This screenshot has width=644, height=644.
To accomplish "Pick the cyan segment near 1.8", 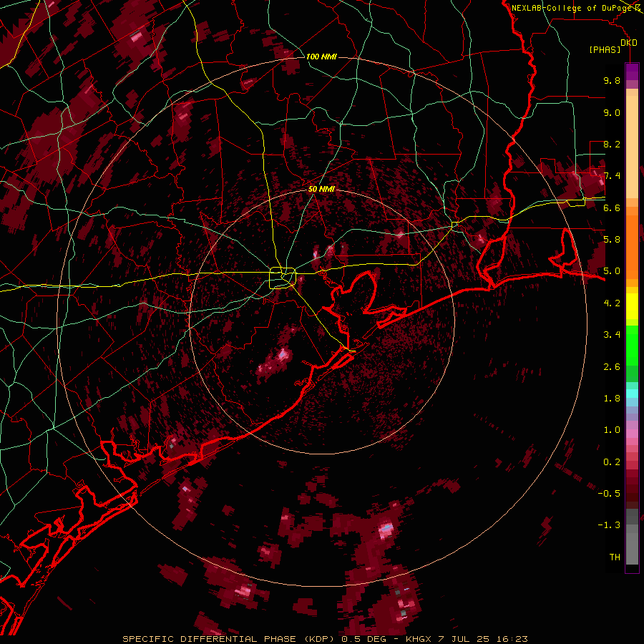I will tap(632, 394).
